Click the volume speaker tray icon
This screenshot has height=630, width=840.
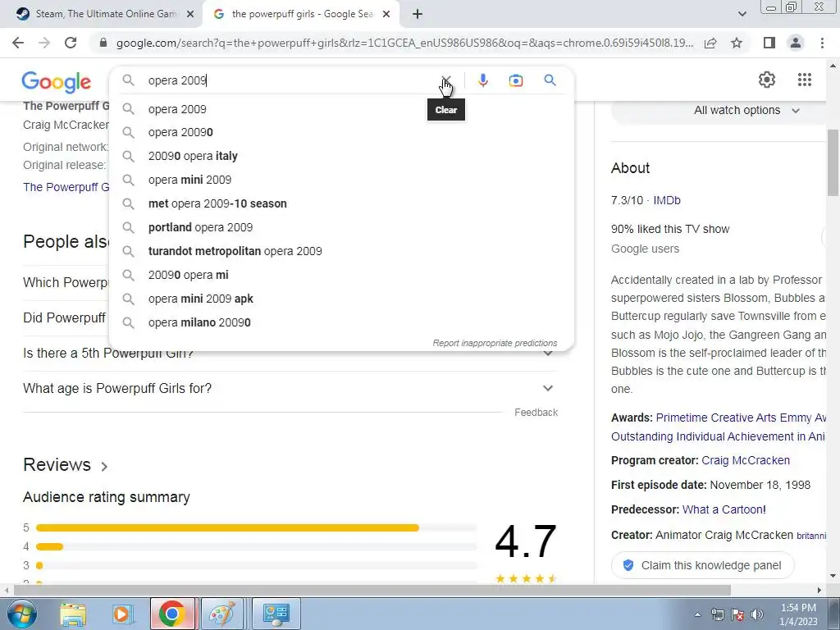[757, 614]
